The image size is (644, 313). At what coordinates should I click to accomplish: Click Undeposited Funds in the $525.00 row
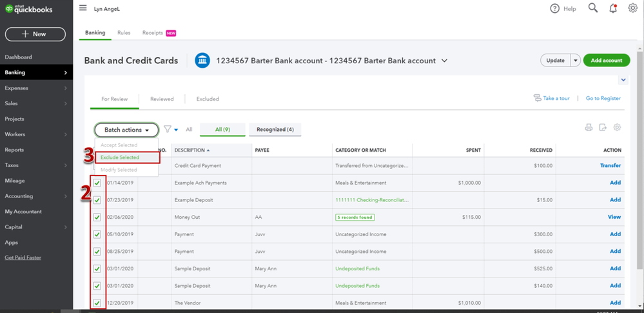357,268
